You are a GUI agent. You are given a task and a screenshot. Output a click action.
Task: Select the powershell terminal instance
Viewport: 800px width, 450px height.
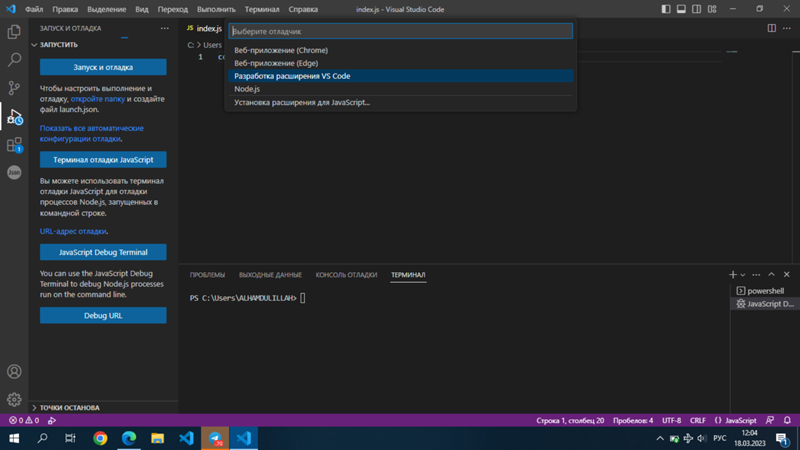(765, 291)
